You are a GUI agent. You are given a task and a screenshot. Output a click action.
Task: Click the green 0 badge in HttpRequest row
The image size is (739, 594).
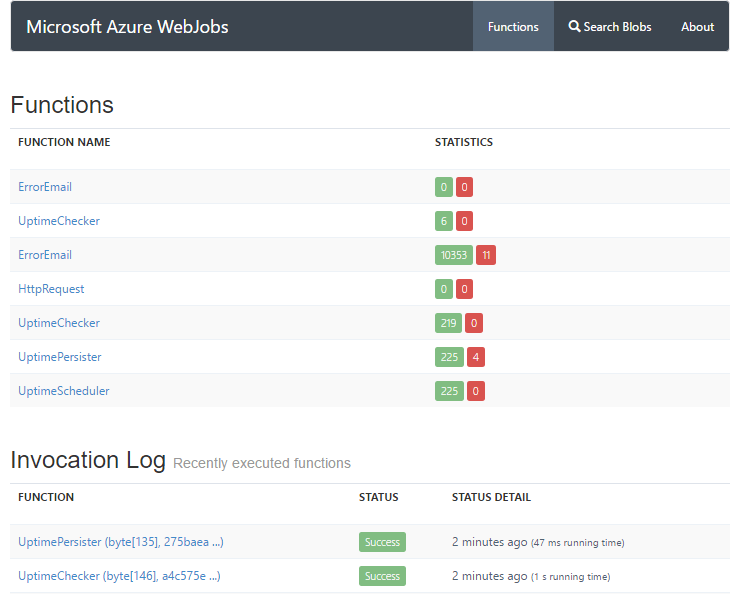[x=443, y=289]
